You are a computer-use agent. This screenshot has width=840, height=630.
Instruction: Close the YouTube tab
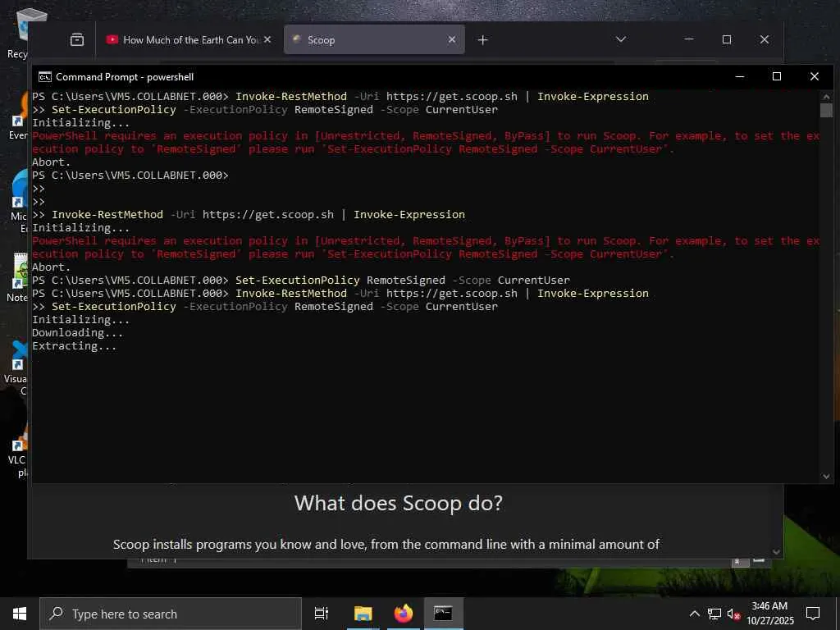267,39
